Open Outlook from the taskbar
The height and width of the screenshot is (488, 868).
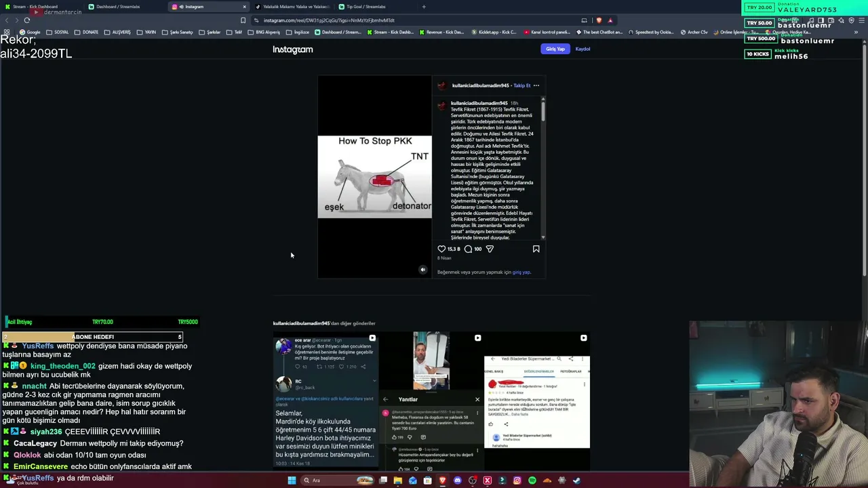click(x=413, y=481)
